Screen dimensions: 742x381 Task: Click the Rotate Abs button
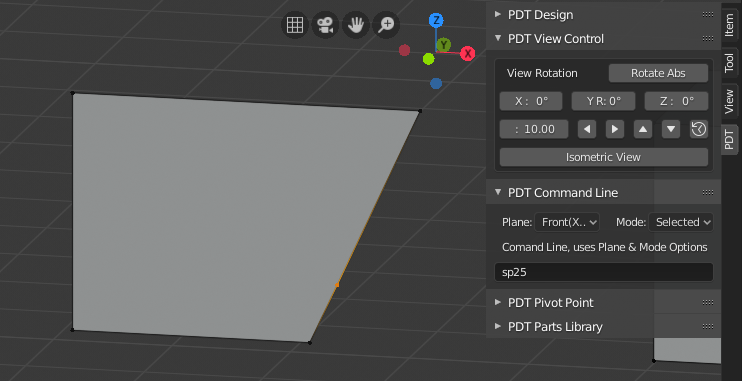click(658, 73)
